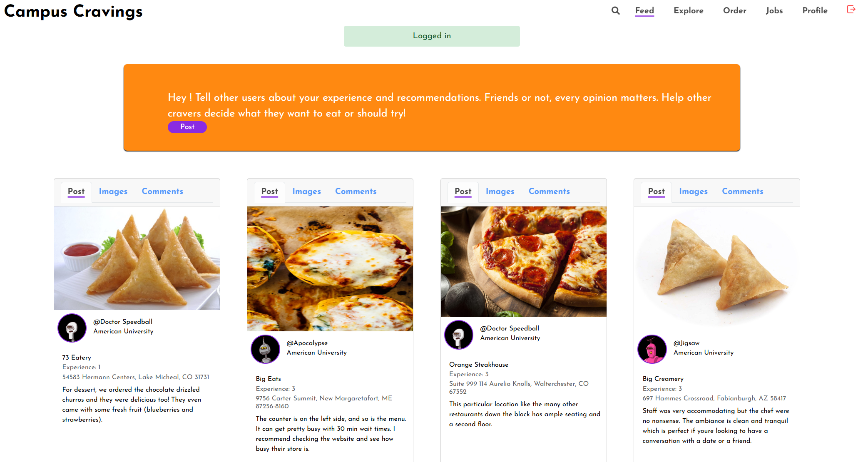Screen dimensions: 868x462
Task: Show Images tab on 73 Eatery card
Action: tap(113, 191)
